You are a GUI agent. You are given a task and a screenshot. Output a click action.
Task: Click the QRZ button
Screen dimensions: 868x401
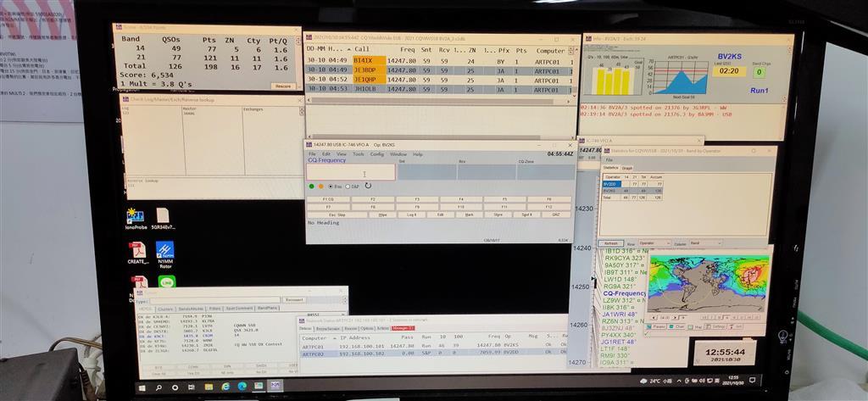[556, 214]
